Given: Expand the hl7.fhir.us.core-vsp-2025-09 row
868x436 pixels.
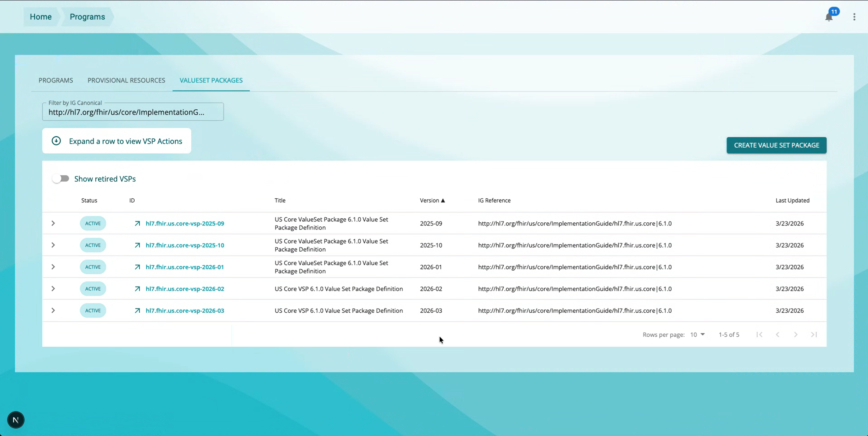Looking at the screenshot, I should coord(53,223).
